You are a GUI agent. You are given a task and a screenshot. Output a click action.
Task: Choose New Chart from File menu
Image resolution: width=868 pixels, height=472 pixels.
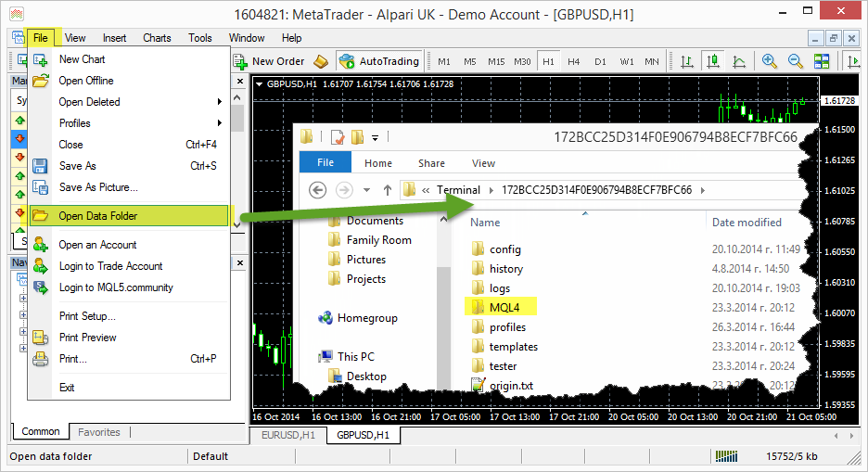tap(128, 59)
